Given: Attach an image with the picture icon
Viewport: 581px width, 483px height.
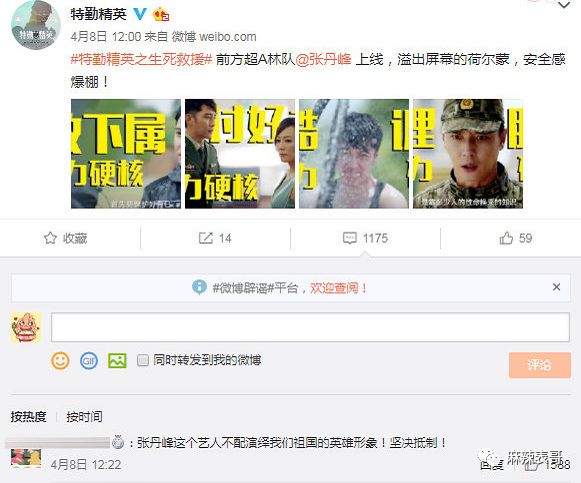Looking at the screenshot, I should 117,360.
